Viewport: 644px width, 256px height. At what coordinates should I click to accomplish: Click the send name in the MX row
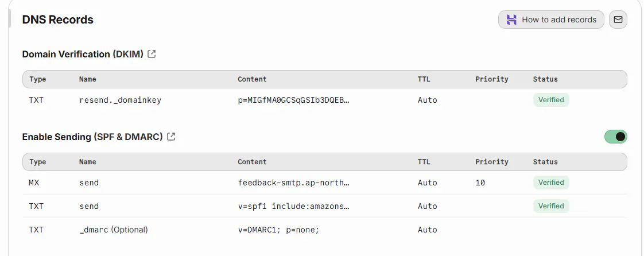click(x=89, y=183)
